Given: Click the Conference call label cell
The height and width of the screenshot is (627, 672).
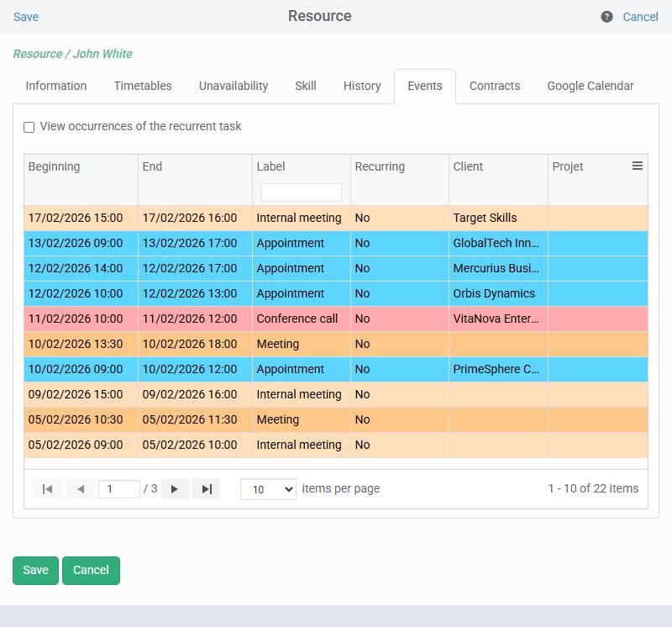Looking at the screenshot, I should click(302, 319).
